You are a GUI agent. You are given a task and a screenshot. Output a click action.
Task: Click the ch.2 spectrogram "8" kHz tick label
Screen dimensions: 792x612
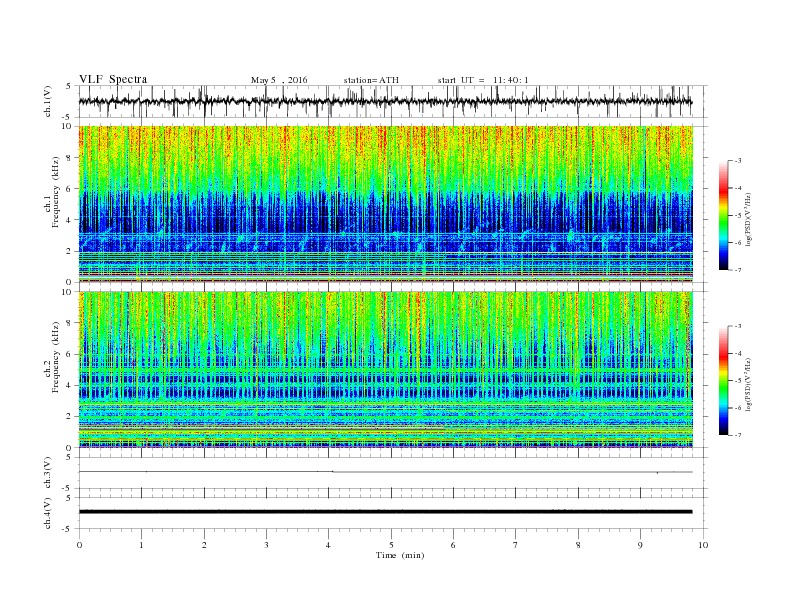point(69,323)
